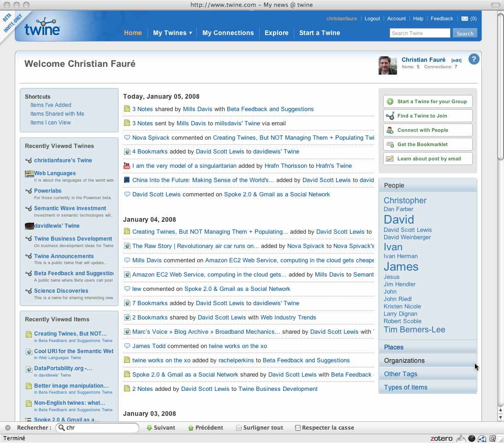Open the Feedback link in header
This screenshot has height=443, width=504.
(441, 18)
